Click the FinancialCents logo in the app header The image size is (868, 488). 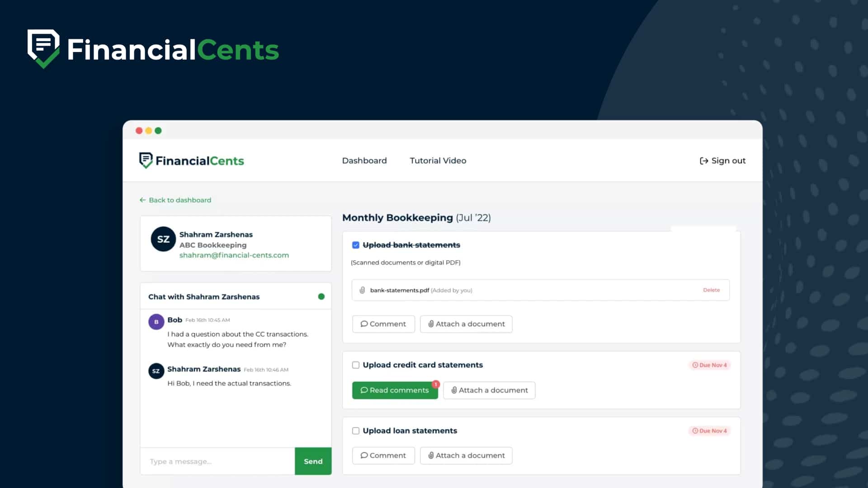(x=191, y=160)
